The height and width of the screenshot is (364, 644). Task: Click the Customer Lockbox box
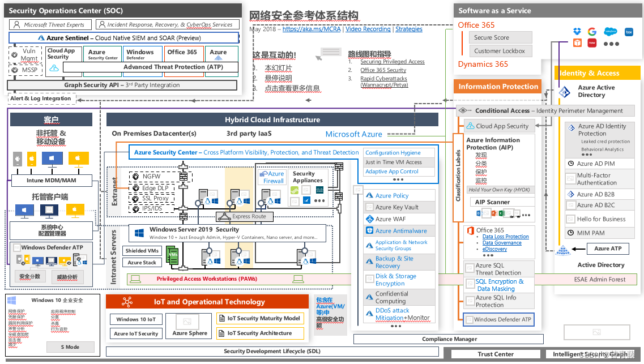[x=500, y=51]
